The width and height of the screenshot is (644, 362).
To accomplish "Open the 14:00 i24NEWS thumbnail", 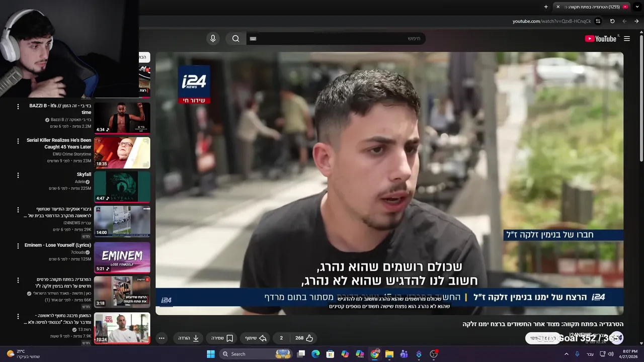I will (122, 221).
